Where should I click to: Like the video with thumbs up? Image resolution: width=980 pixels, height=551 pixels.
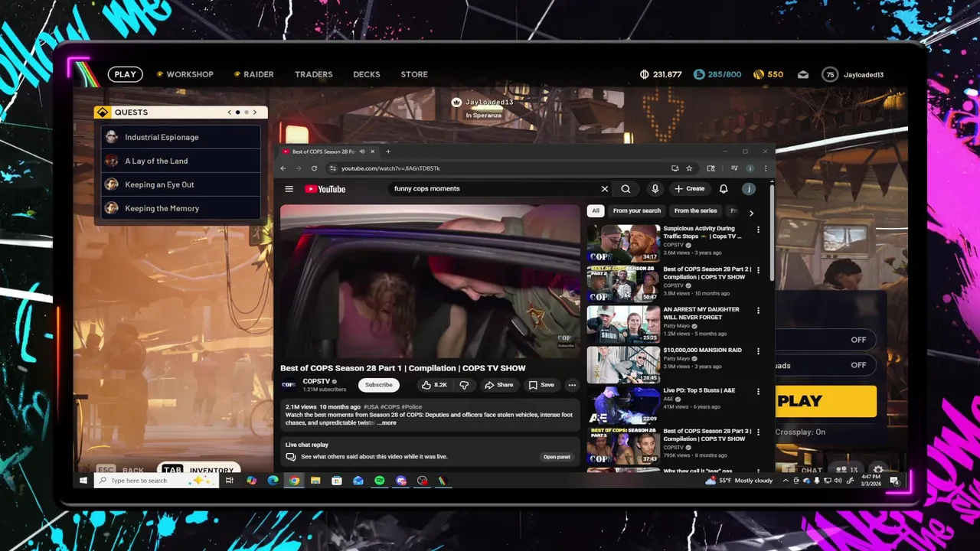pyautogui.click(x=434, y=385)
